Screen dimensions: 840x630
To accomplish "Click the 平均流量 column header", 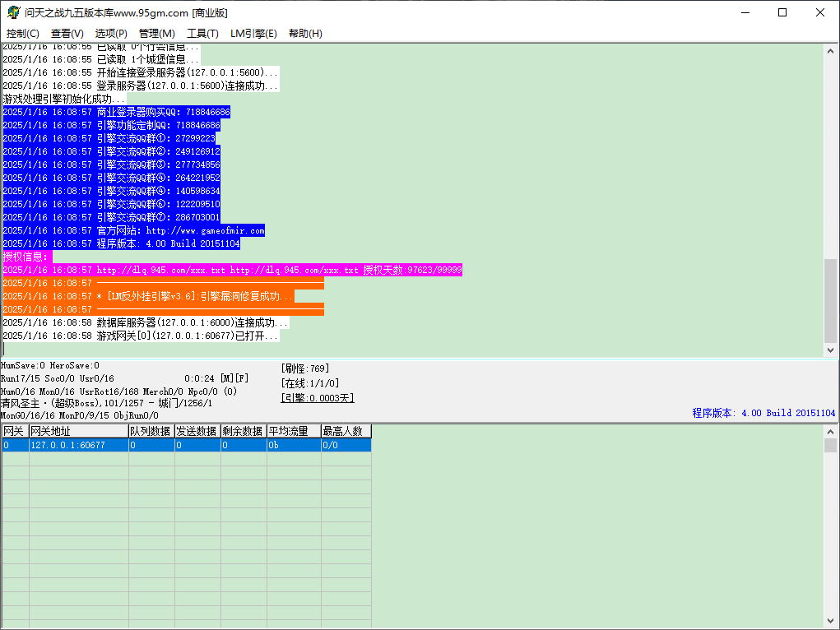I will click(x=294, y=431).
